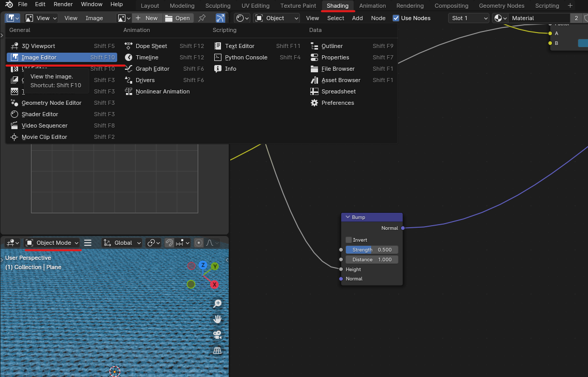Toggle the Invert checkbox on Bump node

click(349, 240)
